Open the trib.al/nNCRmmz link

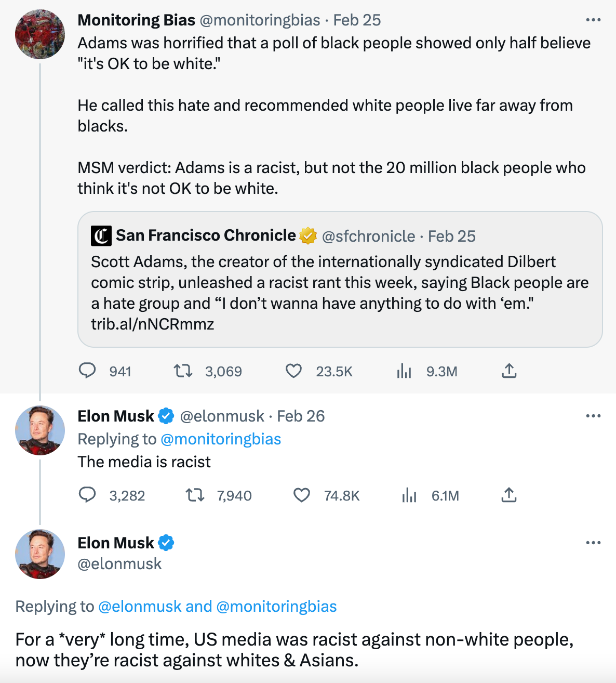[153, 324]
